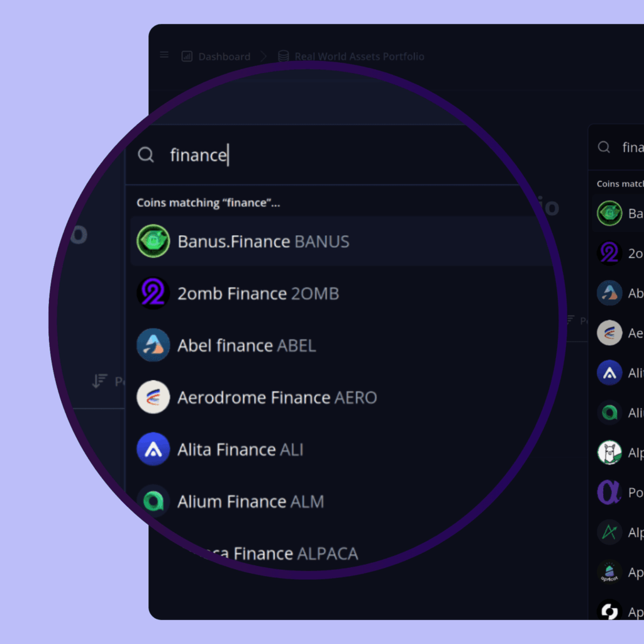Click the purple 2omb Finance logo
Viewport: 644px width, 644px height.
coord(153,293)
